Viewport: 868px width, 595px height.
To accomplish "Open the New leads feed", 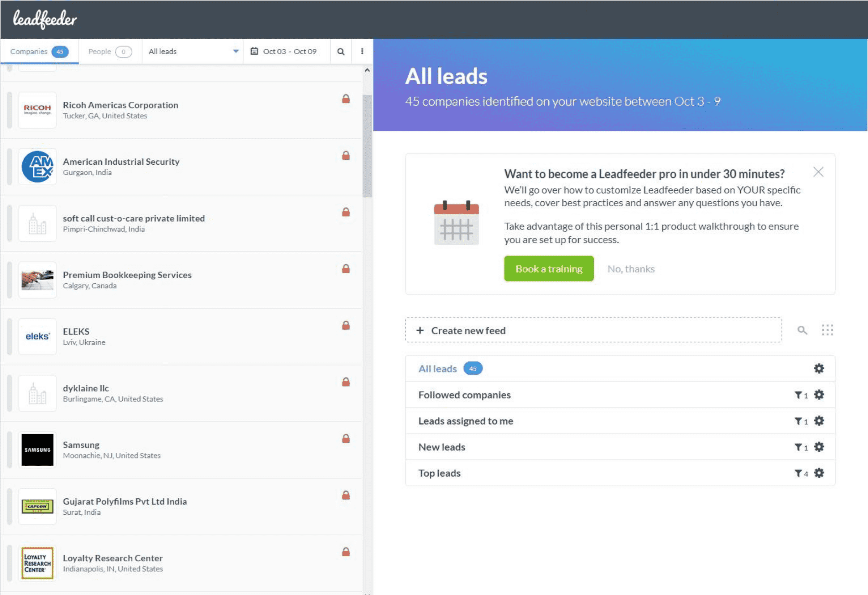I will (x=620, y=447).
